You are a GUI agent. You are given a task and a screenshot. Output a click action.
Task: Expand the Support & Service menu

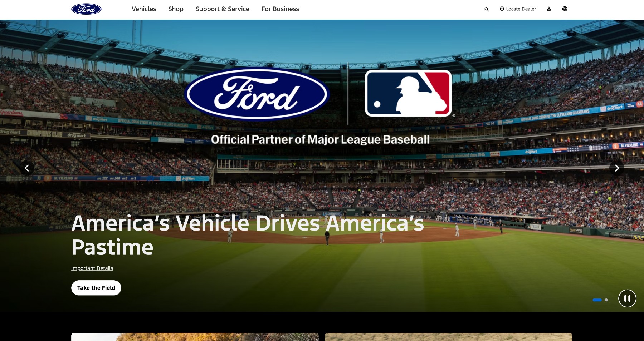[x=222, y=9]
